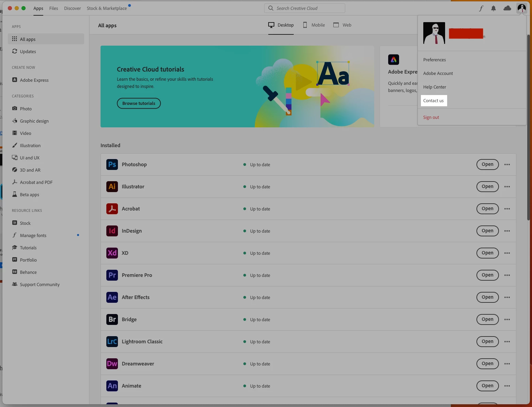Screen dimensions: 532x407
Task: Click the Dreamweaver app icon
Action: (112, 364)
